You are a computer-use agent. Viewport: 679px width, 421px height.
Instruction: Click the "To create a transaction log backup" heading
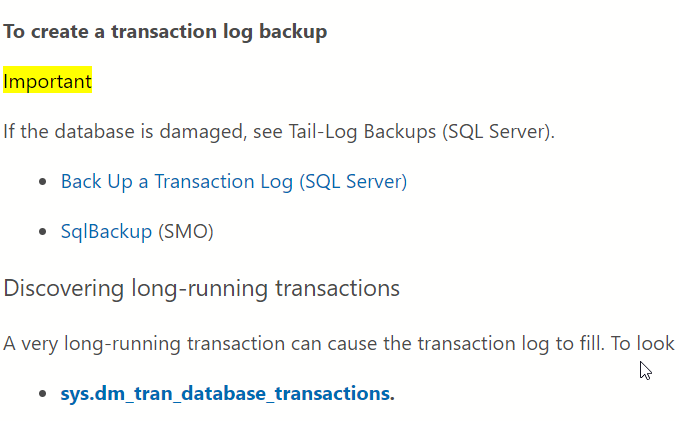pos(165,32)
